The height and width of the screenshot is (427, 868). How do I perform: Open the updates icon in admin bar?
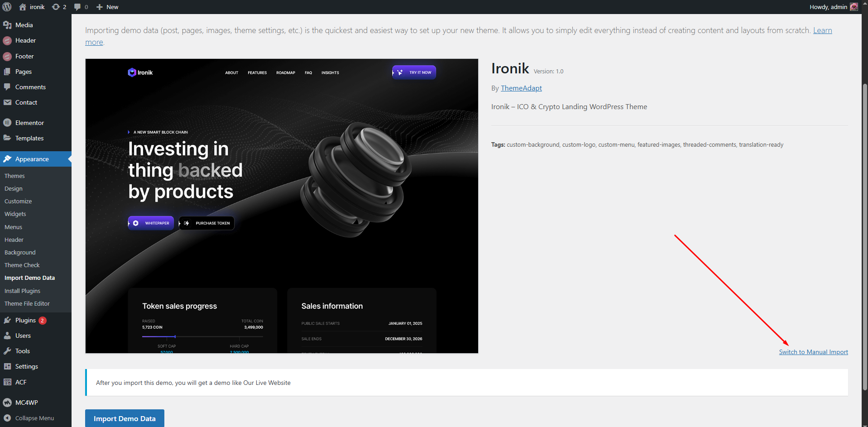56,7
